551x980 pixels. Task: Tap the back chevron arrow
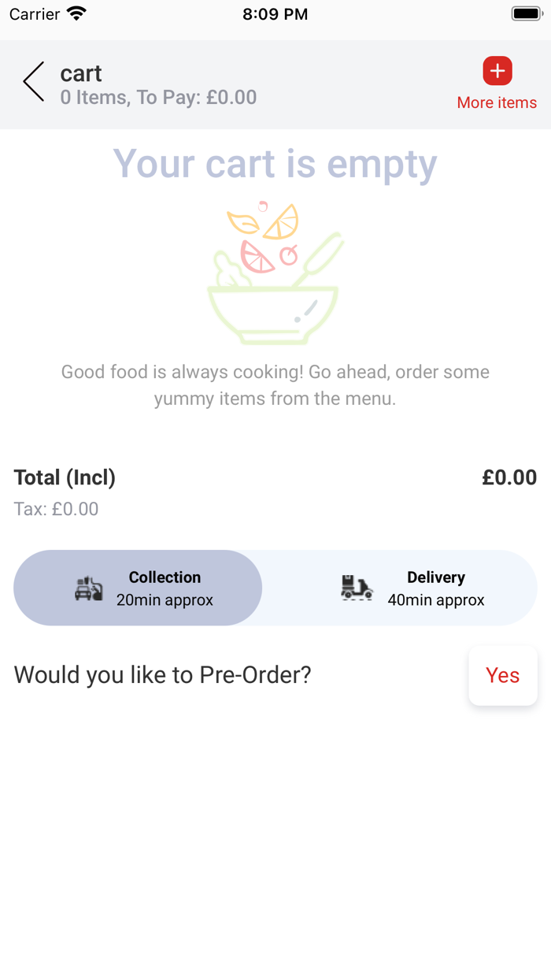32,81
